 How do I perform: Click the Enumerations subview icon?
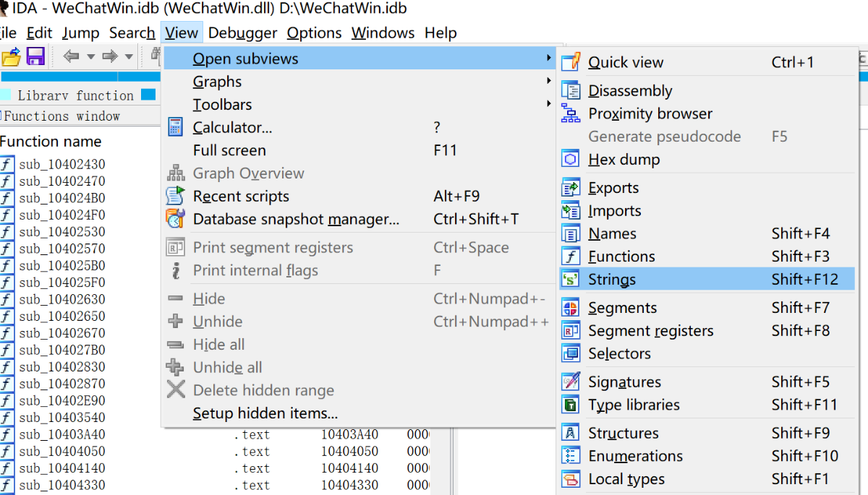coord(571,456)
